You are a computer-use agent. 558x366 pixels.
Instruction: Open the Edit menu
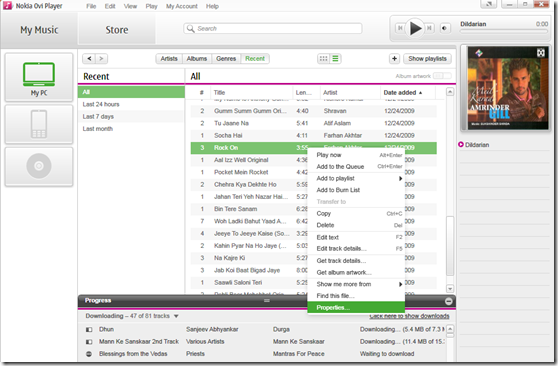[110, 6]
